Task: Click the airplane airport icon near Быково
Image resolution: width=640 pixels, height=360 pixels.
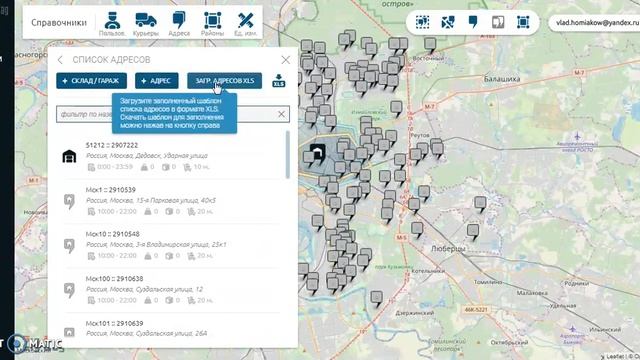Action: [573, 329]
